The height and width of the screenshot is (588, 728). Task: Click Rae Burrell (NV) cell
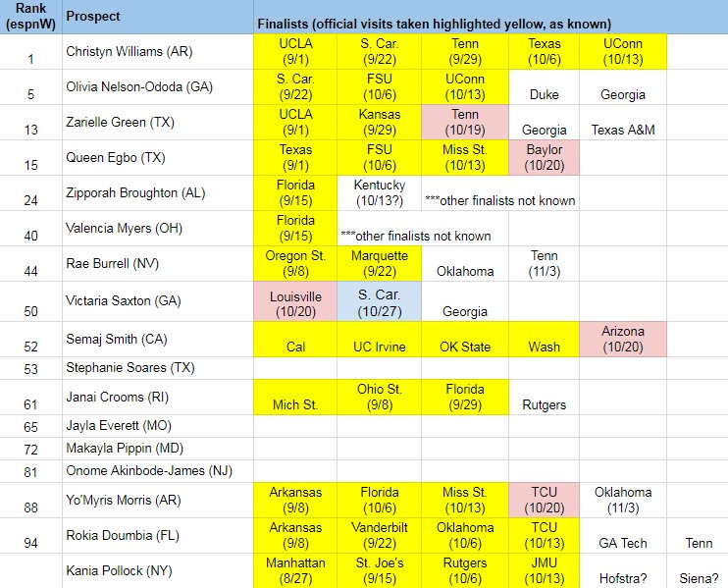pos(158,263)
